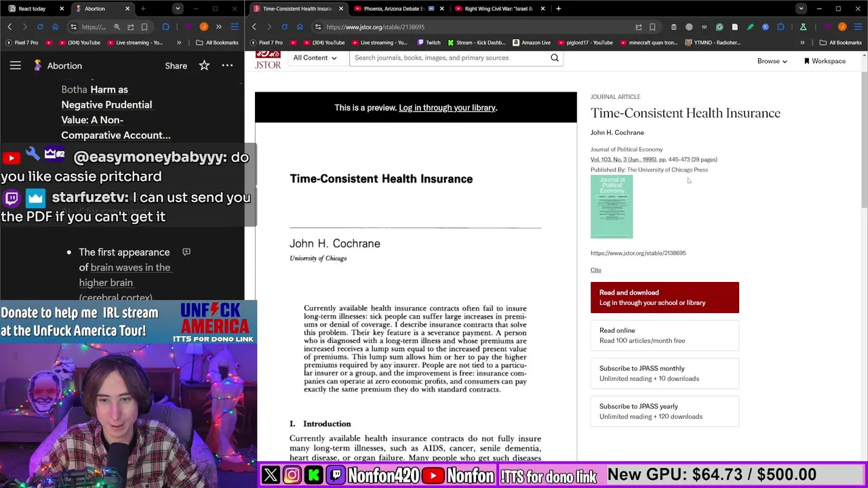Open the Journal of Political Economy cover thumbnail
Viewport: 868px width, 488px height.
pos(612,207)
